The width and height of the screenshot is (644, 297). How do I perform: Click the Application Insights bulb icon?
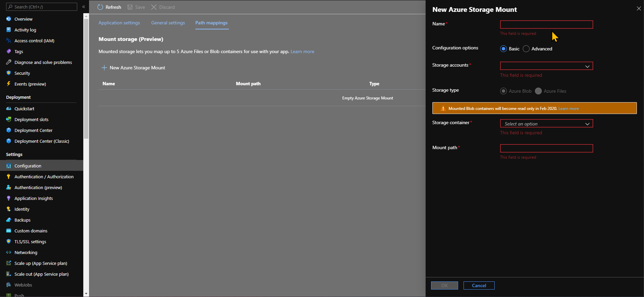coord(9,198)
